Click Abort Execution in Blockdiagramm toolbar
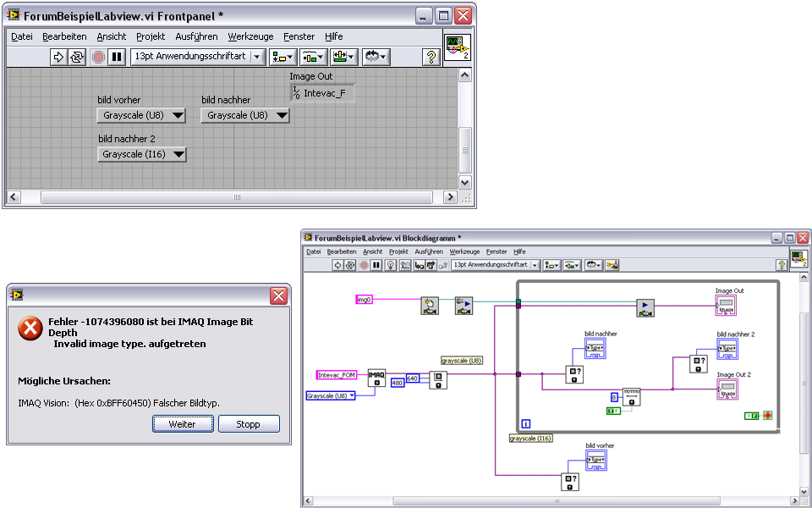The image size is (812, 508). pos(365,265)
